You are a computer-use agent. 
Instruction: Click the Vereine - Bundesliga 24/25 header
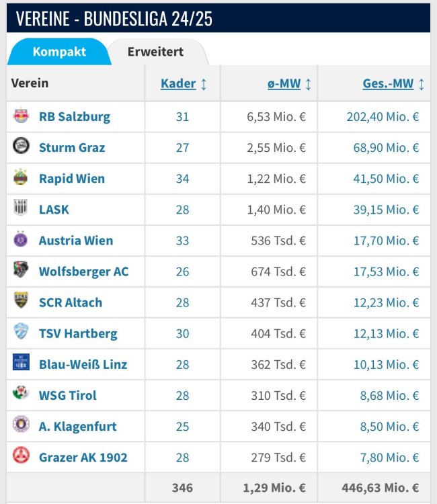click(114, 19)
